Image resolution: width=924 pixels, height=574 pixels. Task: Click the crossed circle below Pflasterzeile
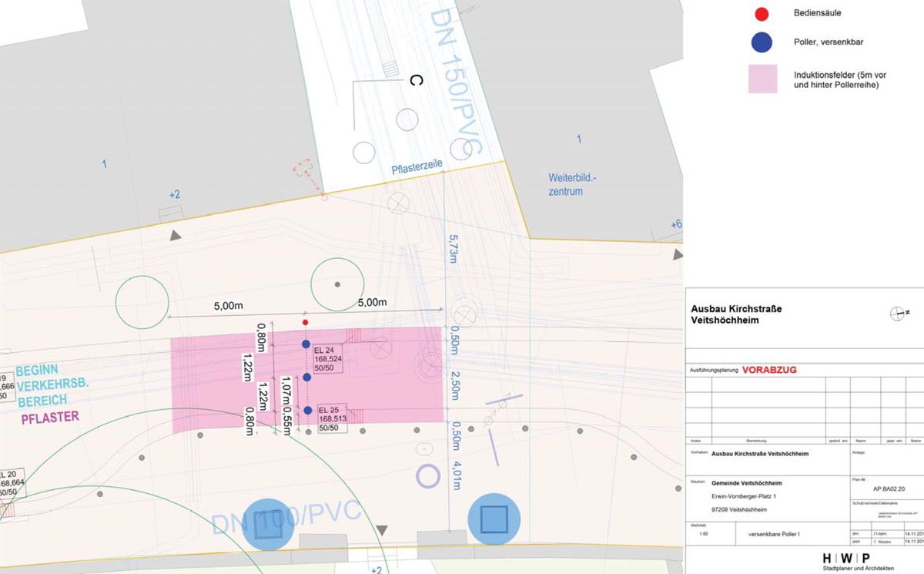(x=397, y=203)
